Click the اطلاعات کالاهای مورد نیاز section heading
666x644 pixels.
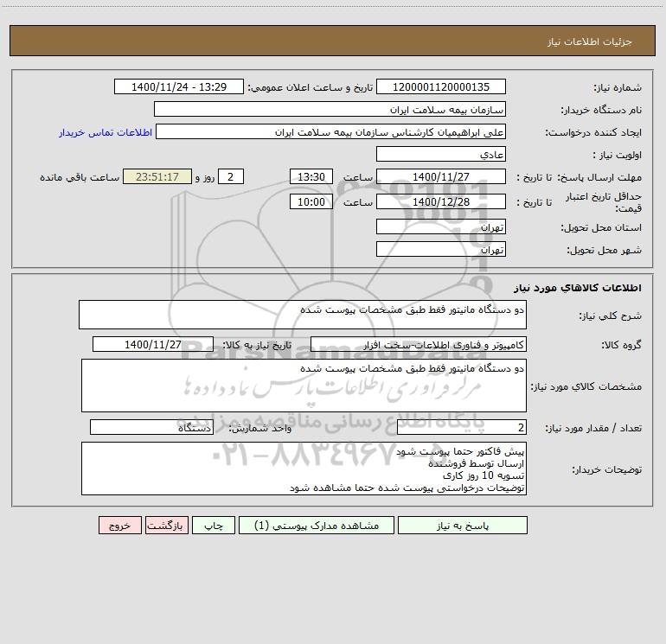click(x=578, y=288)
